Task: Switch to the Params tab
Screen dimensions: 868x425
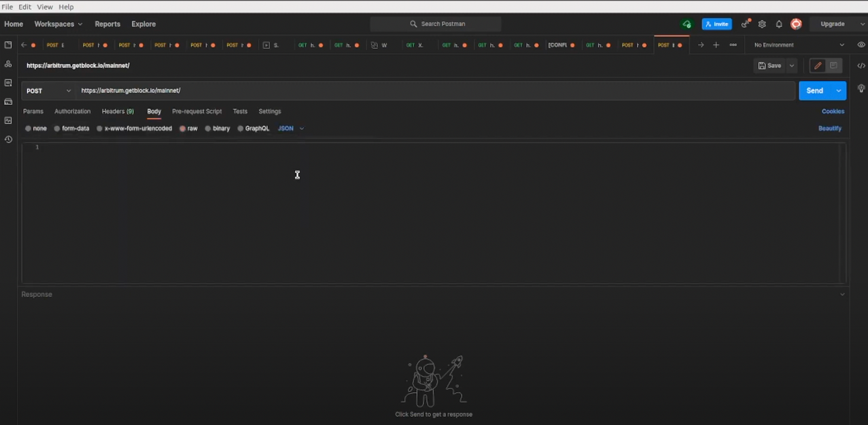Action: (x=33, y=111)
